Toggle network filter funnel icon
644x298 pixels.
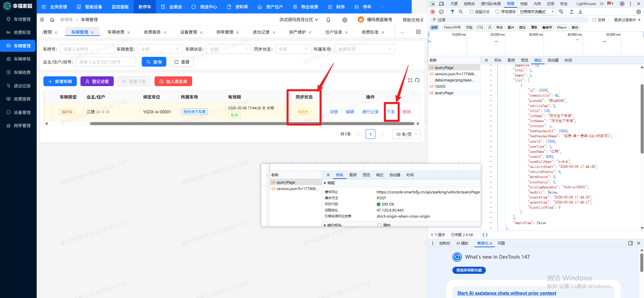click(x=452, y=12)
